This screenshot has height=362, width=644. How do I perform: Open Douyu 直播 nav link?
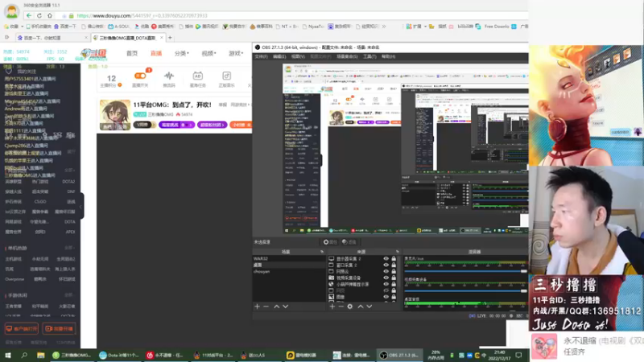pos(156,53)
